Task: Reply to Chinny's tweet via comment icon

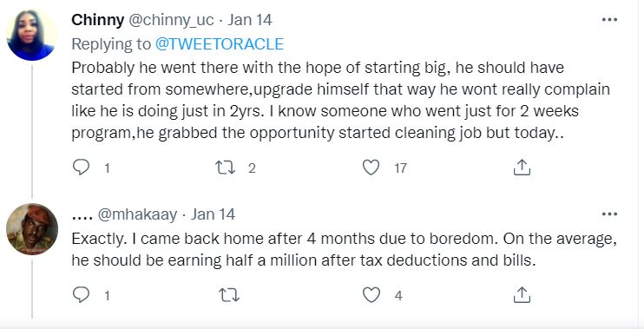Action: [81, 168]
